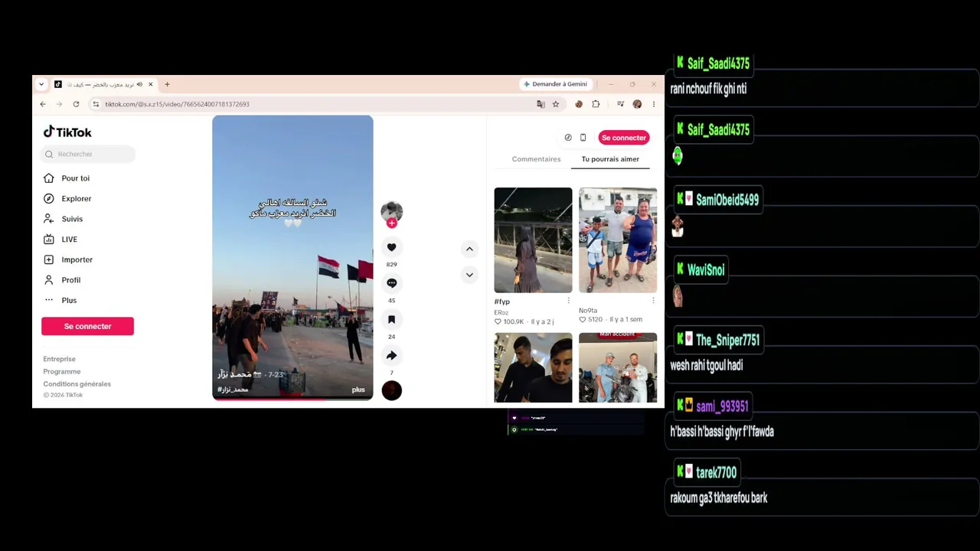Viewport: 980px width, 551px height.
Task: Go to the previous video with up chevron
Action: (469, 249)
